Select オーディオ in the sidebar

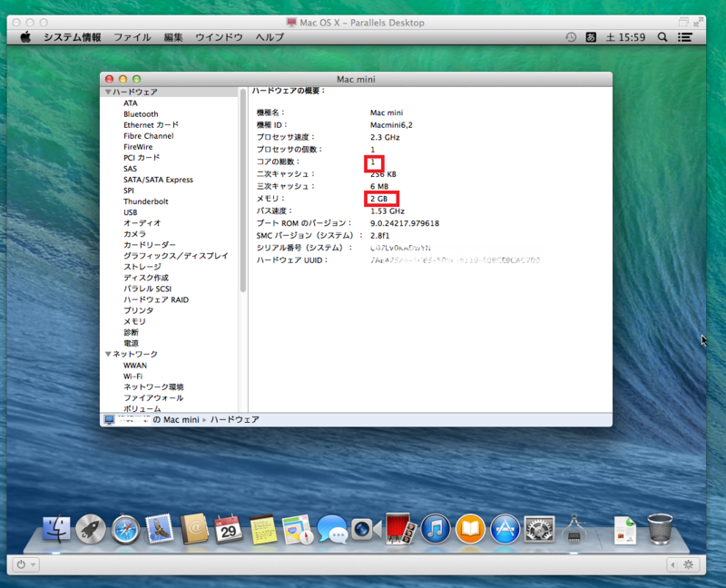(142, 222)
